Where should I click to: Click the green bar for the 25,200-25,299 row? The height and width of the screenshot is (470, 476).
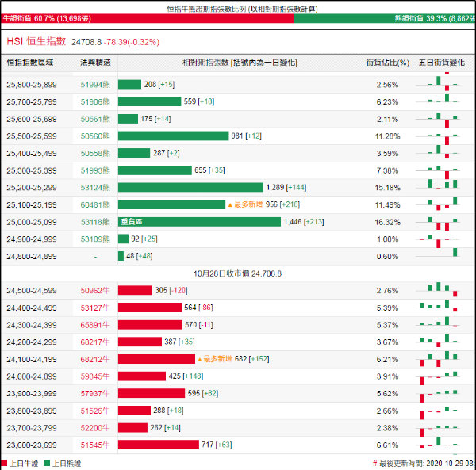click(190, 187)
